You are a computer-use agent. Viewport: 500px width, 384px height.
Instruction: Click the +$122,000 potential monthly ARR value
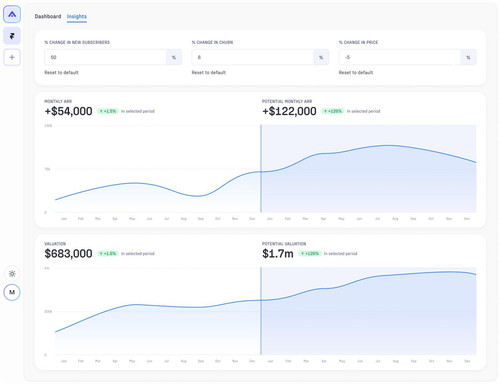click(289, 111)
